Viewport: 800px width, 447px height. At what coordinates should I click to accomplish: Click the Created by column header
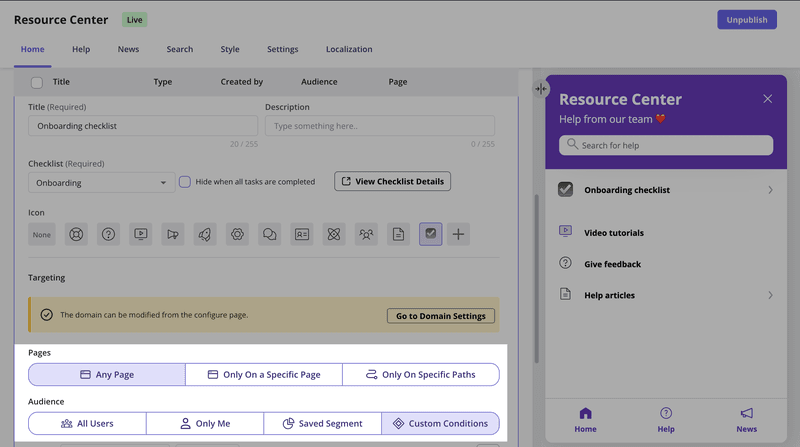[x=242, y=82]
